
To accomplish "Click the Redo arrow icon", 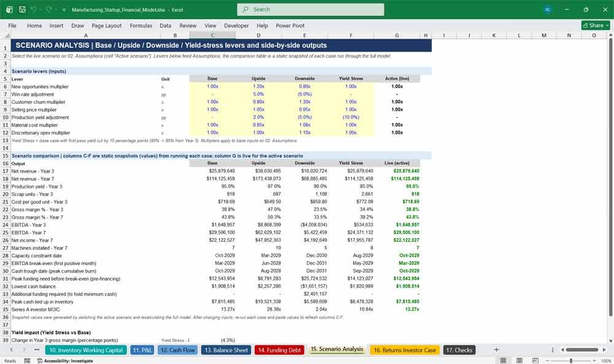I will (x=49, y=9).
